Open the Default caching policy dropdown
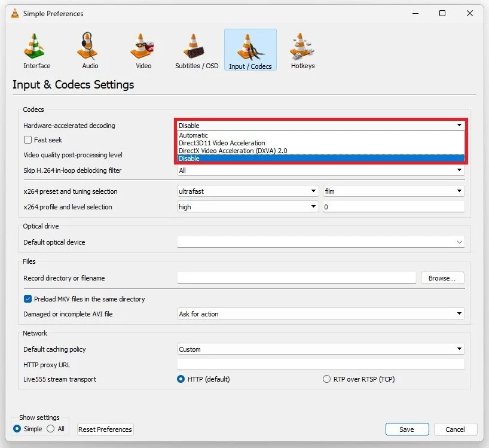The height and width of the screenshot is (448, 489). [320, 349]
